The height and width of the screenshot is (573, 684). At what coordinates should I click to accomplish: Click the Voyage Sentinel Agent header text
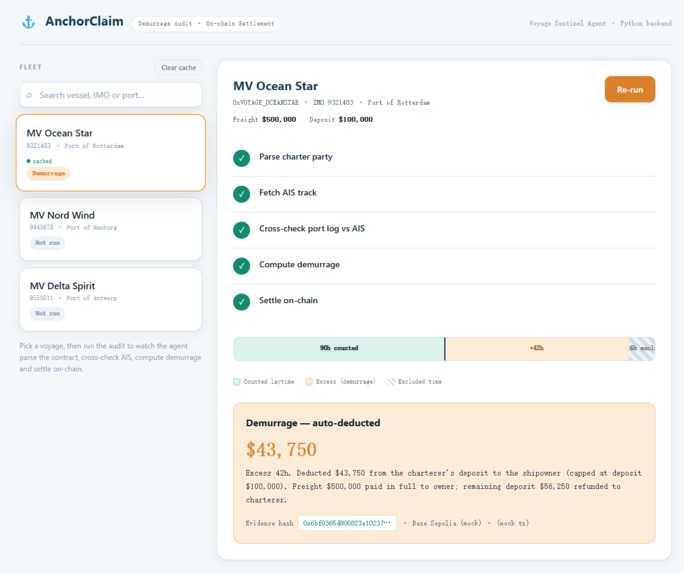coord(567,24)
